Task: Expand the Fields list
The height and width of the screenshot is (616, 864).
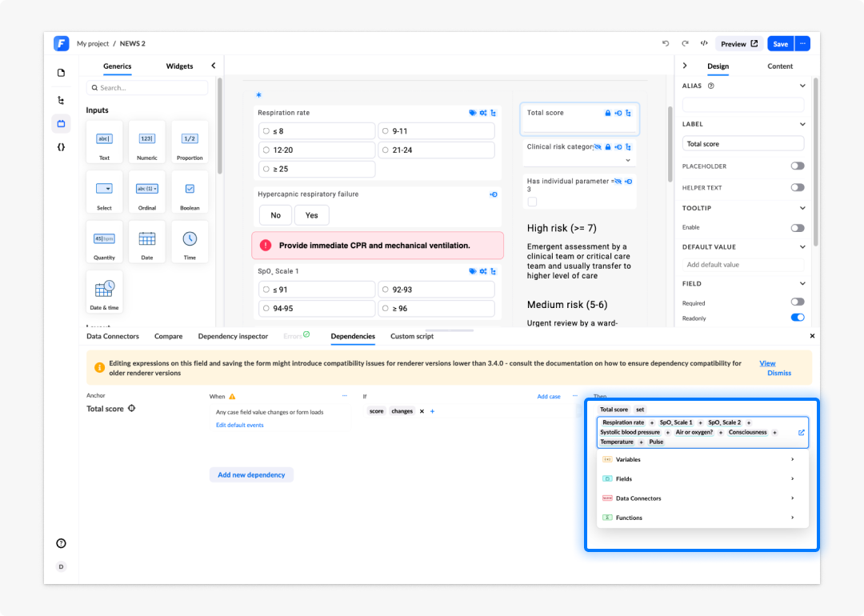Action: coord(702,479)
